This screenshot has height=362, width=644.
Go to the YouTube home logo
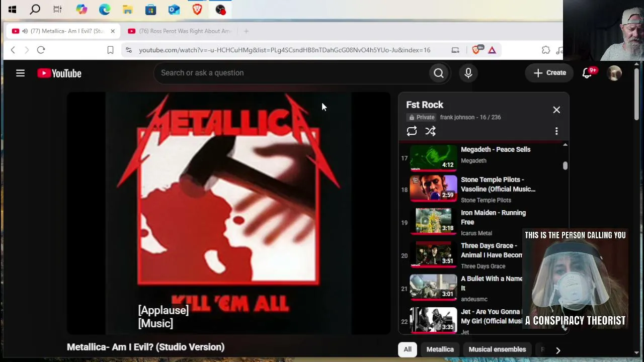click(x=59, y=73)
